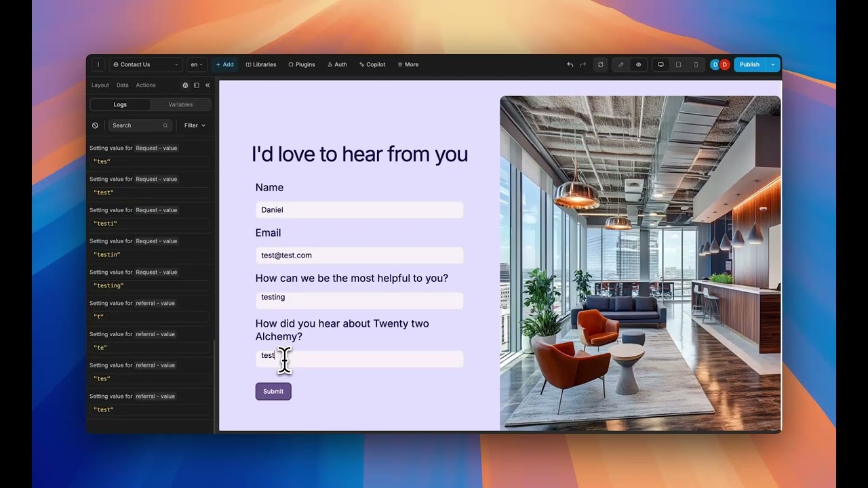Open Libraries from the top toolbar
This screenshot has width=868, height=488.
point(260,64)
